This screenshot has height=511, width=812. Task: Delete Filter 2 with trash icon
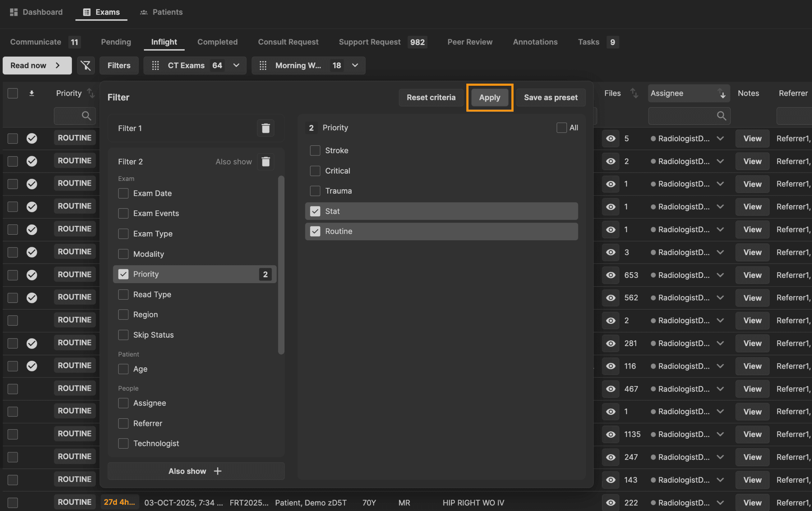265,161
